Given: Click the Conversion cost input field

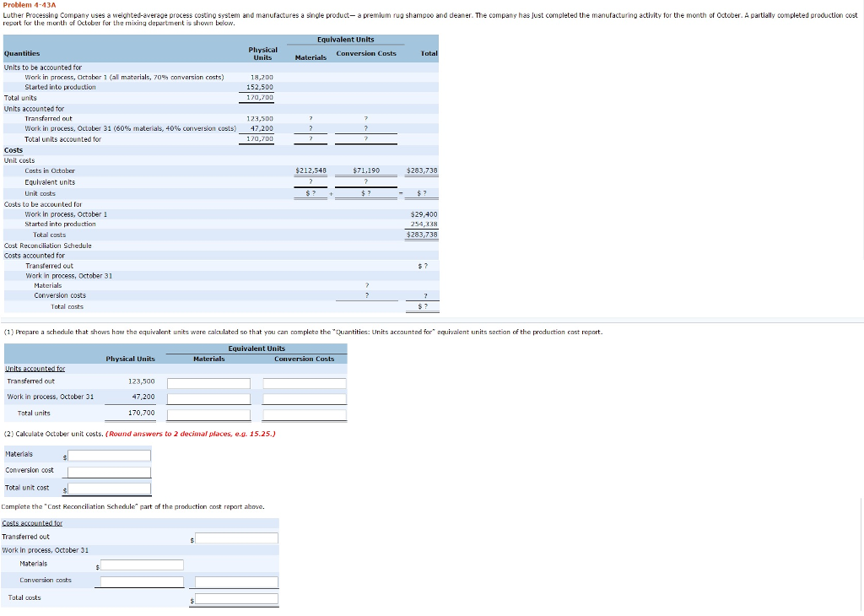Looking at the screenshot, I should 108,472.
